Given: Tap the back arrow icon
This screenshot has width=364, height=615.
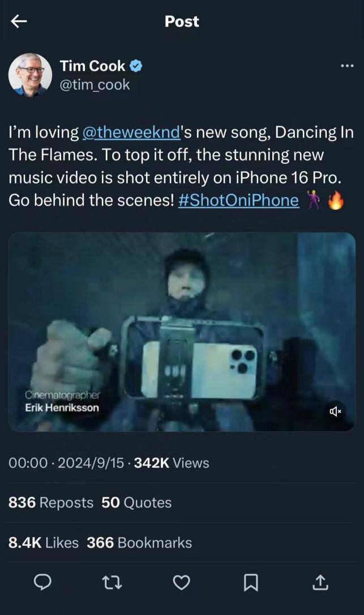Looking at the screenshot, I should [x=19, y=22].
